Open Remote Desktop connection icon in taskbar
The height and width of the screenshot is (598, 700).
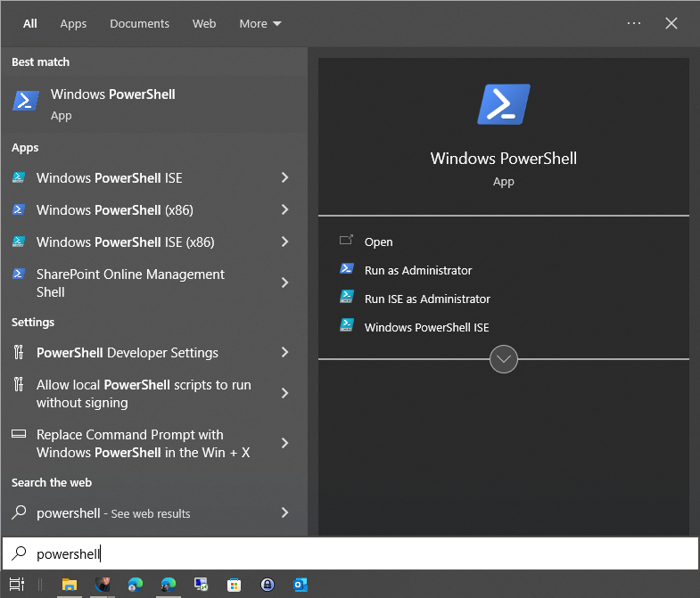click(x=201, y=584)
